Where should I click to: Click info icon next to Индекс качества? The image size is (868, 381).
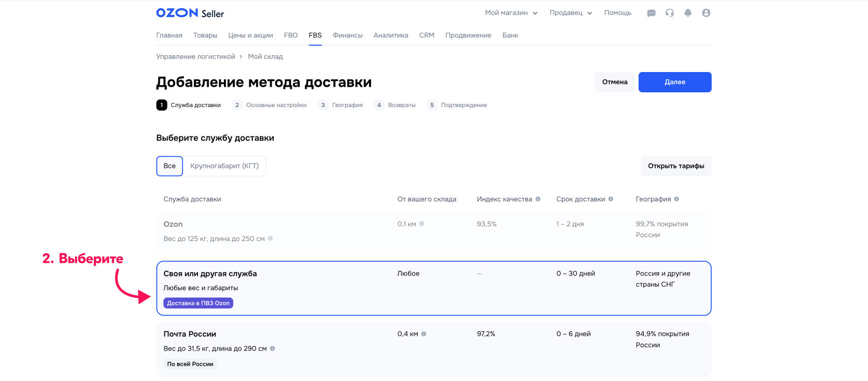(x=538, y=199)
